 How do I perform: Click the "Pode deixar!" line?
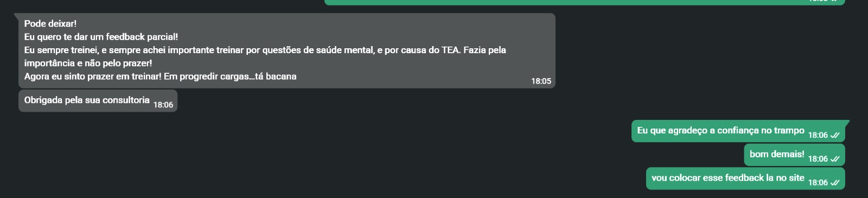tap(50, 24)
